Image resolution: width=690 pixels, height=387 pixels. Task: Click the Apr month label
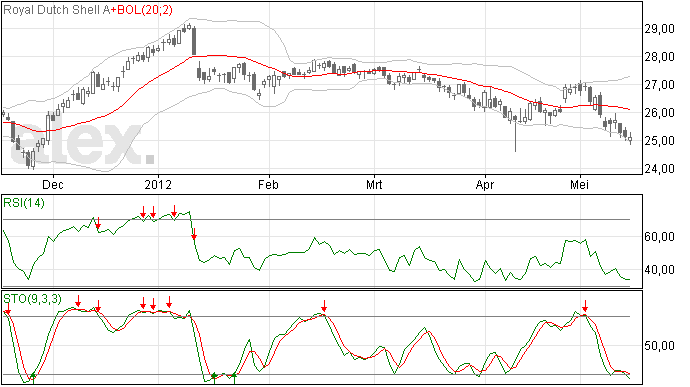(485, 185)
